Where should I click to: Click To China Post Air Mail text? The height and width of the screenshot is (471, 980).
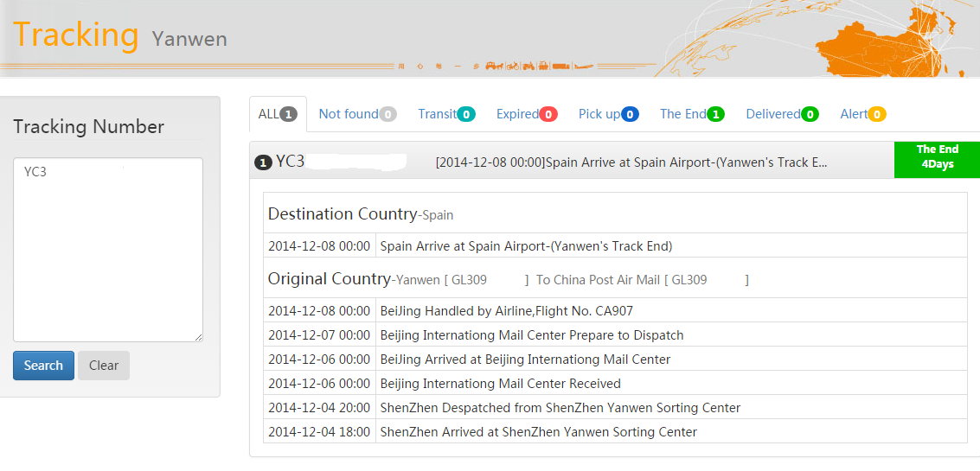pyautogui.click(x=599, y=280)
